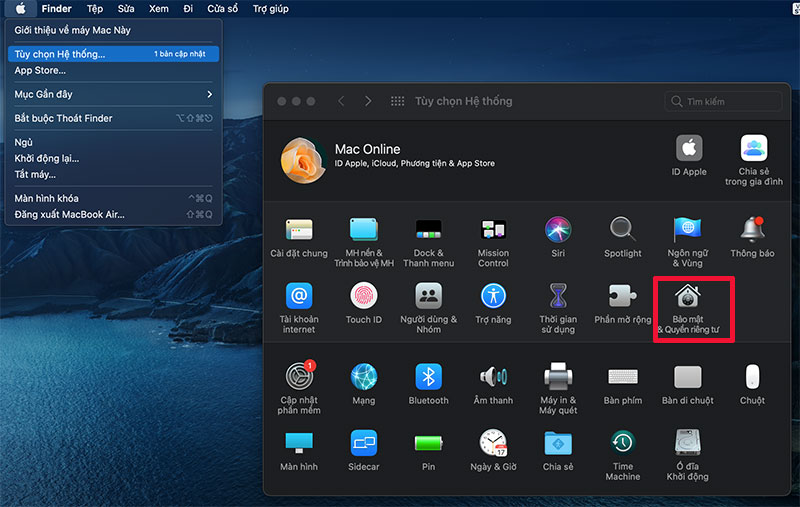This screenshot has height=507, width=800.
Task: Choose Ngủ sleep option
Action: point(113,142)
